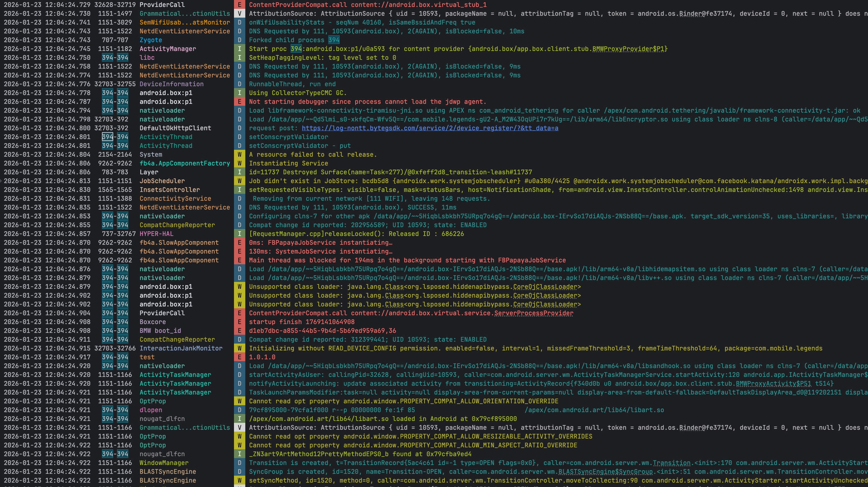
Task: Click the 9262-9262 PID on AppComponentFactory line
Action: point(114,163)
